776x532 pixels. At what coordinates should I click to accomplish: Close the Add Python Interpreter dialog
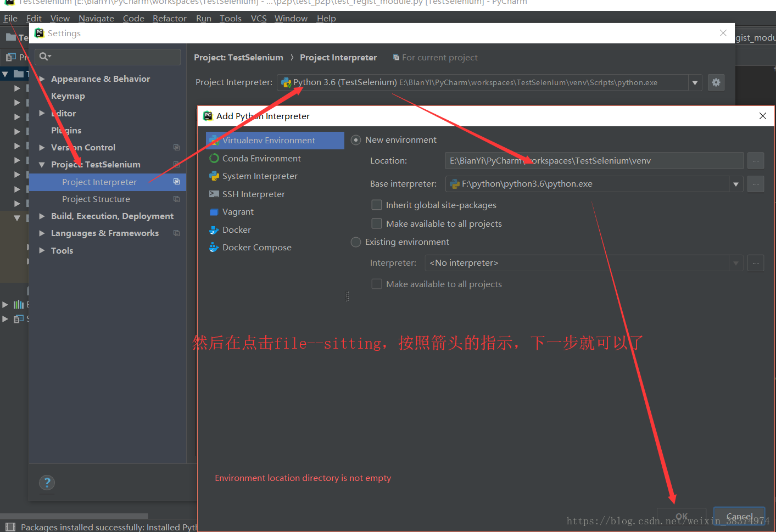click(762, 116)
